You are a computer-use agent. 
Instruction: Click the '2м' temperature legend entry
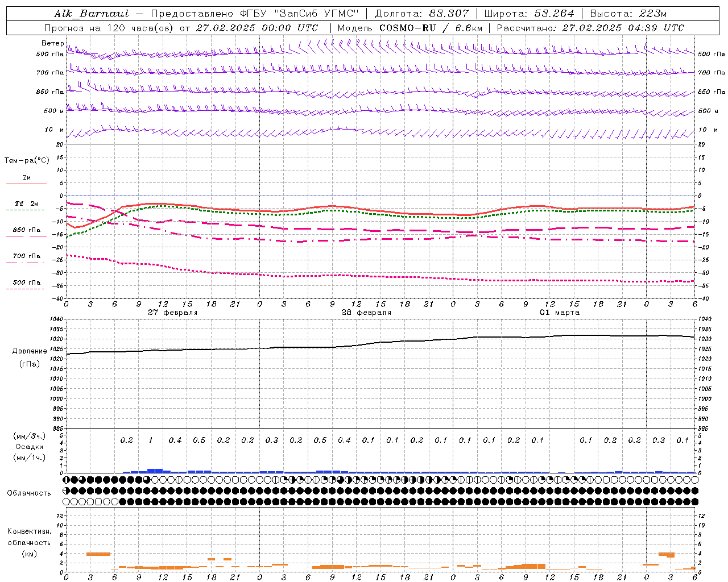[27, 177]
